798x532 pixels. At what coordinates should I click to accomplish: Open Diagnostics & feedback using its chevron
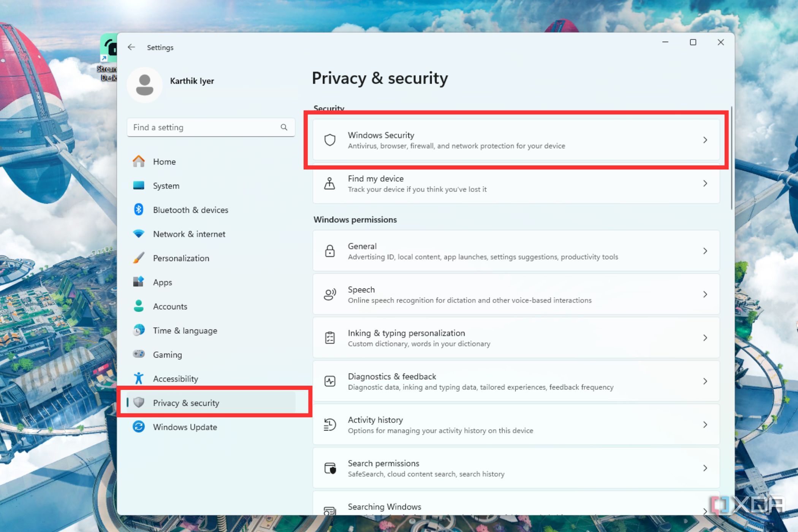pos(706,381)
